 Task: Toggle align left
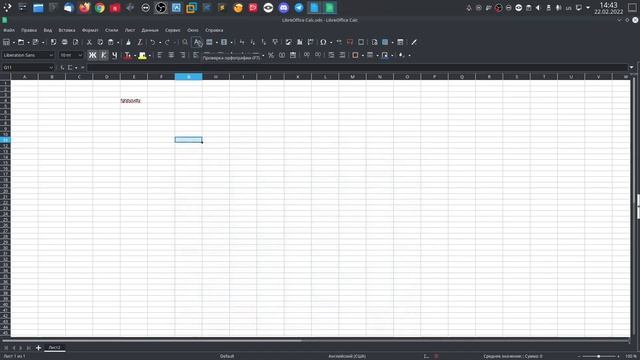click(160, 55)
